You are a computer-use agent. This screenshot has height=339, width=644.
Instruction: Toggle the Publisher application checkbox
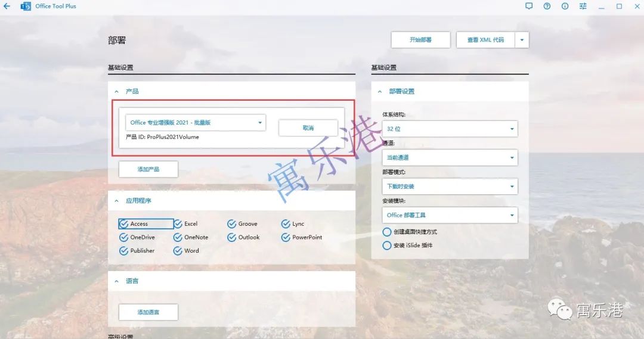pyautogui.click(x=123, y=251)
